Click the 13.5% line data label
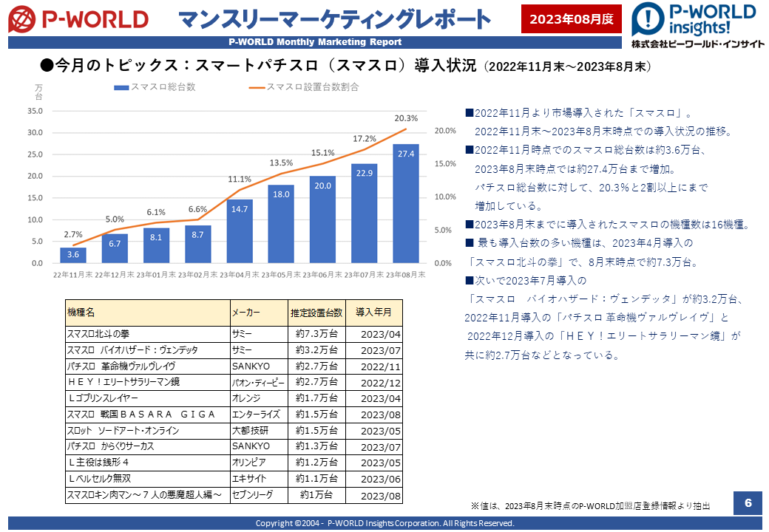This screenshot has width=769, height=532. tap(281, 163)
